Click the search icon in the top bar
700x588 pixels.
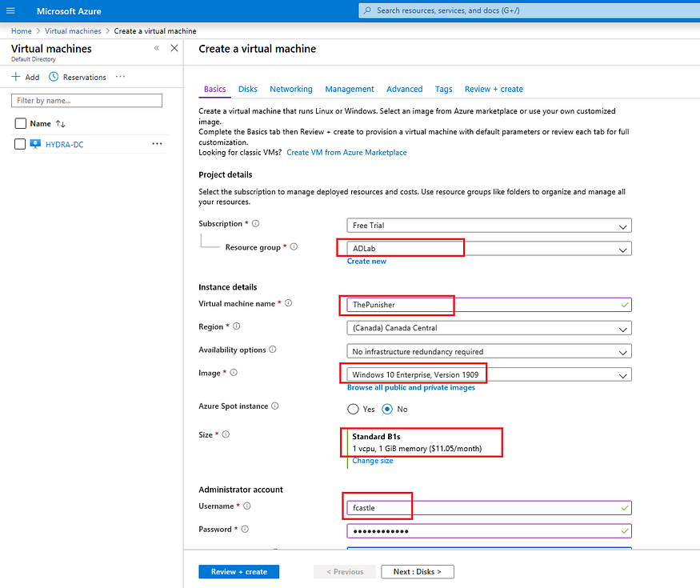click(x=367, y=10)
